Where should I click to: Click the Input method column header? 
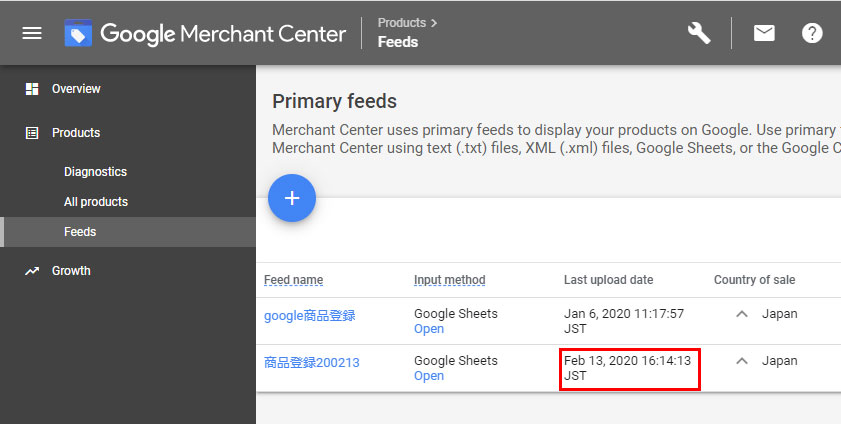tap(449, 280)
